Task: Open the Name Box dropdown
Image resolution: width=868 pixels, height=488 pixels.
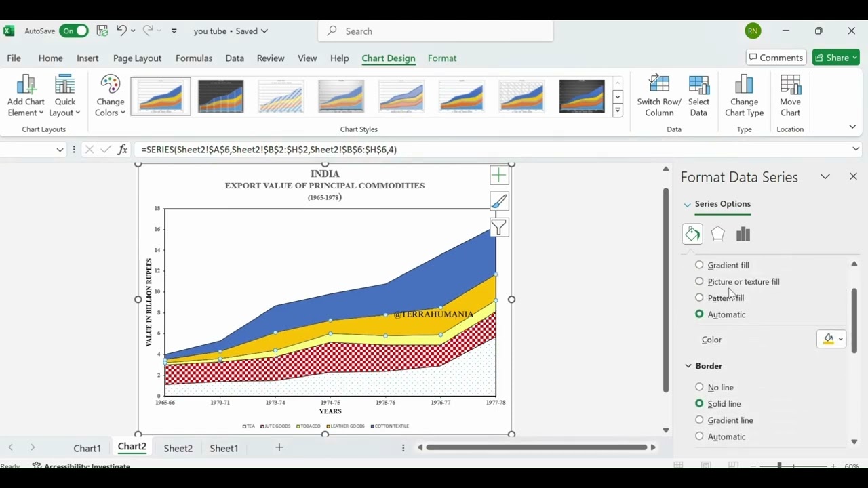Action: 60,150
